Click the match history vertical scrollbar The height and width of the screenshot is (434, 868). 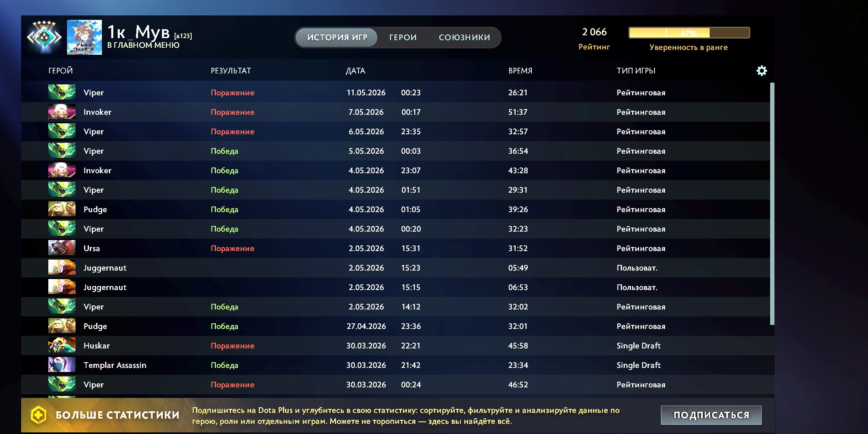click(772, 204)
